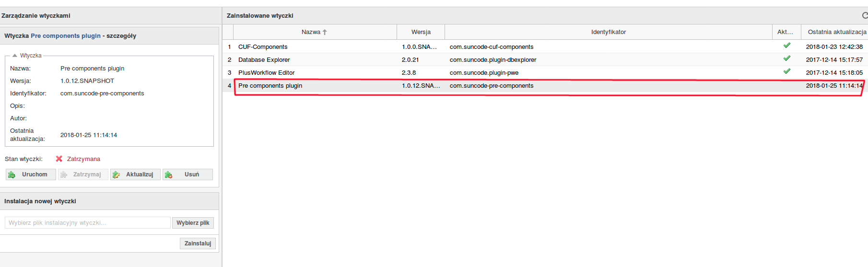The height and width of the screenshot is (267, 868).
Task: Click Nazwa value Pre components plugin in details
Action: point(93,69)
